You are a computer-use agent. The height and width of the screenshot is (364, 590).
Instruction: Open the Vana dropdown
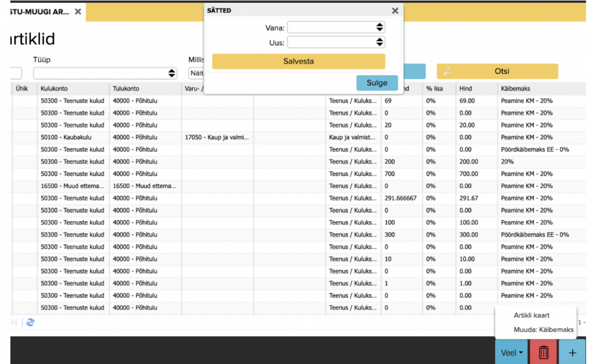click(336, 27)
